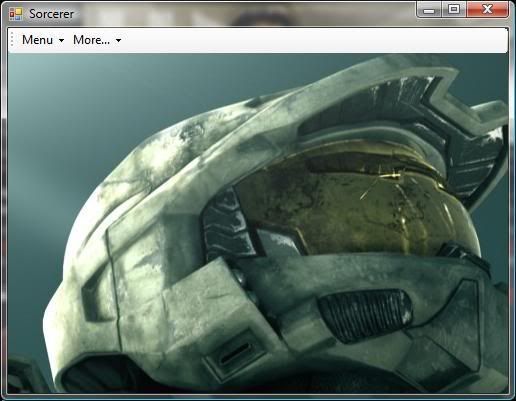Screen dimensions: 516x401
Task: Click the Sorcerer app icon in the title bar
Action: (x=16, y=14)
